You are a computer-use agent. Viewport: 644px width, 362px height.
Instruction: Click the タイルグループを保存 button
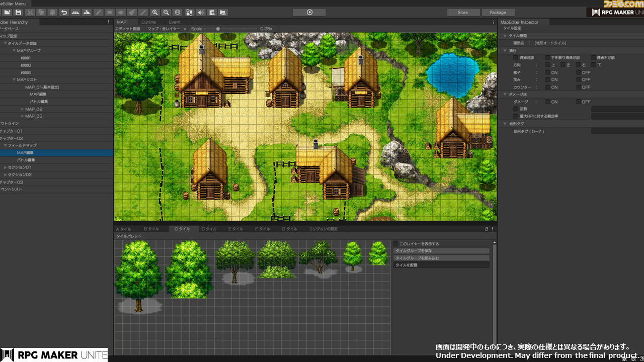point(441,251)
